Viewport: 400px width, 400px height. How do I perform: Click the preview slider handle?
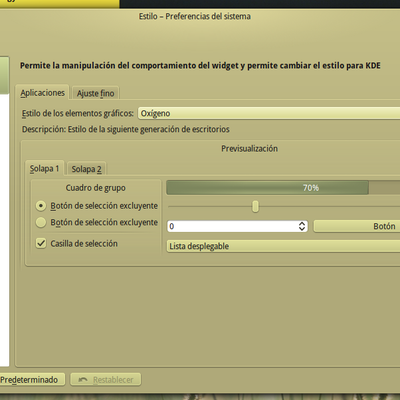255,206
